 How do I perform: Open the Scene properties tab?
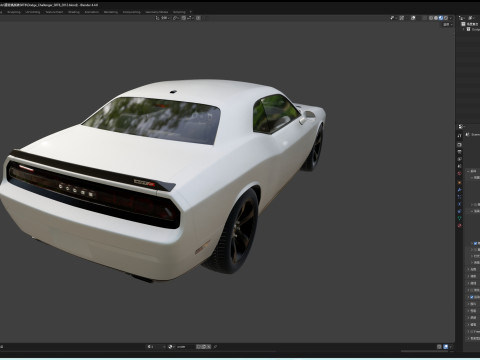(460, 166)
